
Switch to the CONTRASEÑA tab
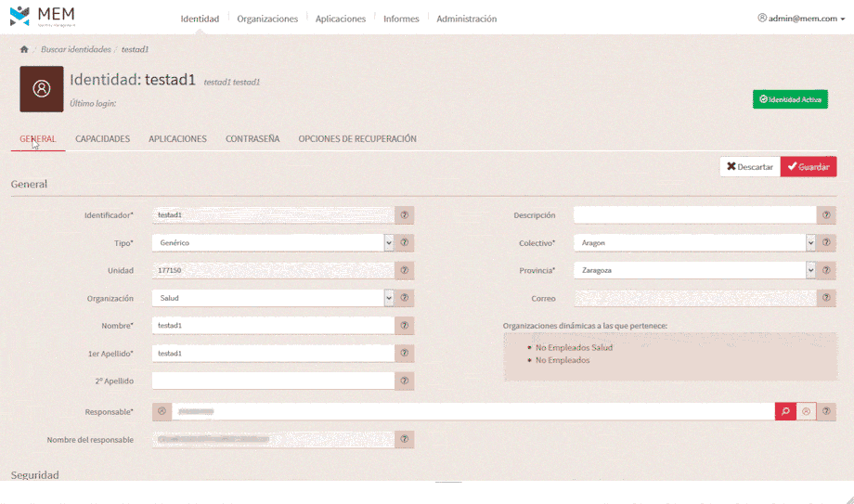click(x=252, y=139)
